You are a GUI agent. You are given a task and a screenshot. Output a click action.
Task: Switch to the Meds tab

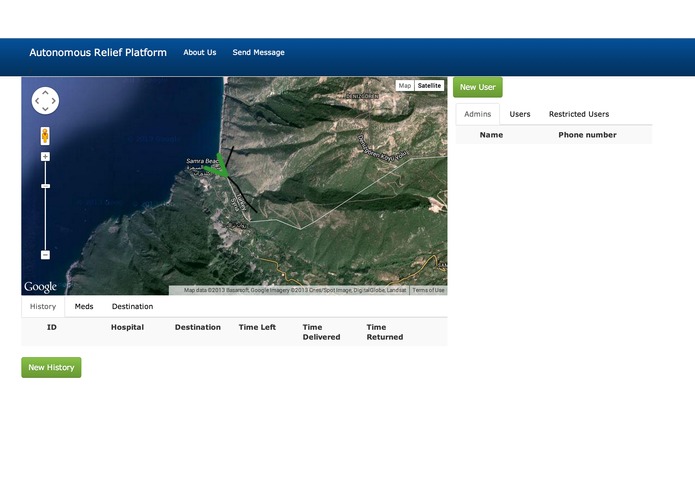84,307
